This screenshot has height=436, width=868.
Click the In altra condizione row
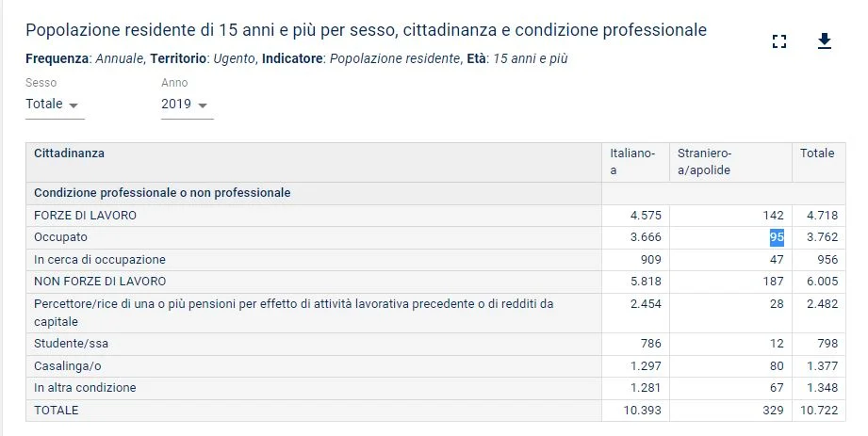(435, 388)
